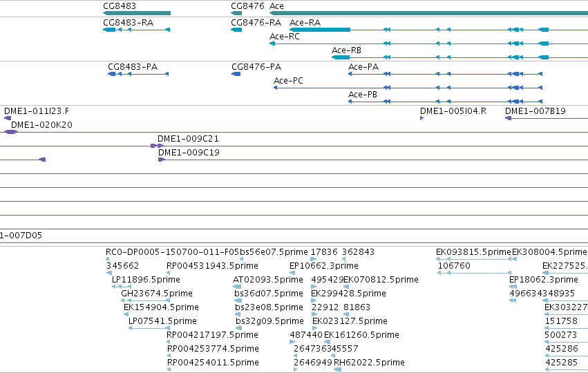Select EST 106760
Image resolution: width=588 pixels, height=373 pixels.
coord(454,266)
